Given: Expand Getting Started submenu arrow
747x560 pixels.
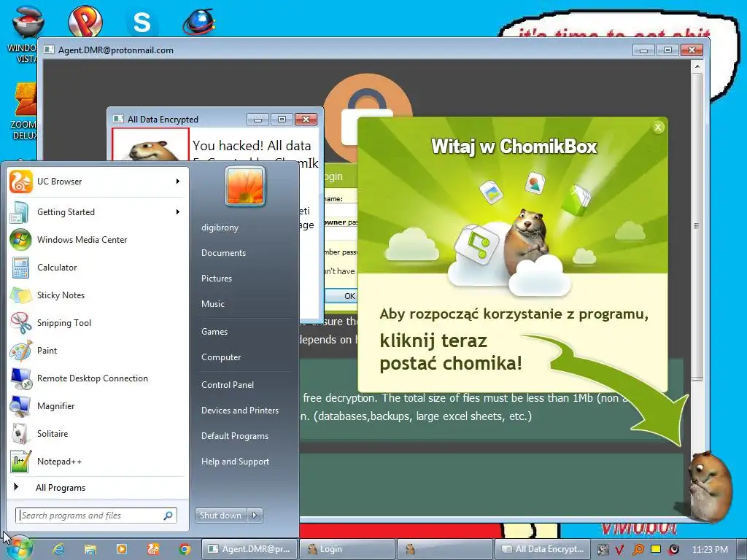Looking at the screenshot, I should click(x=178, y=212).
